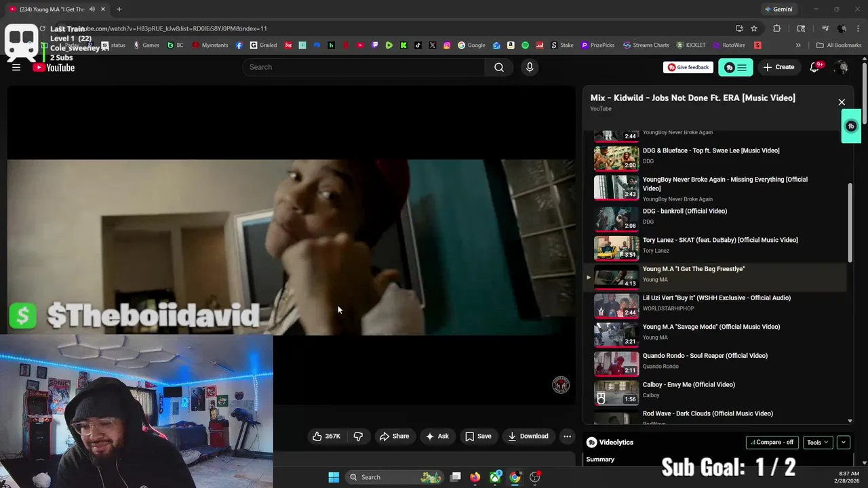Click the teal TubeBuddy side tab
This screenshot has height=488, width=868.
(x=851, y=126)
